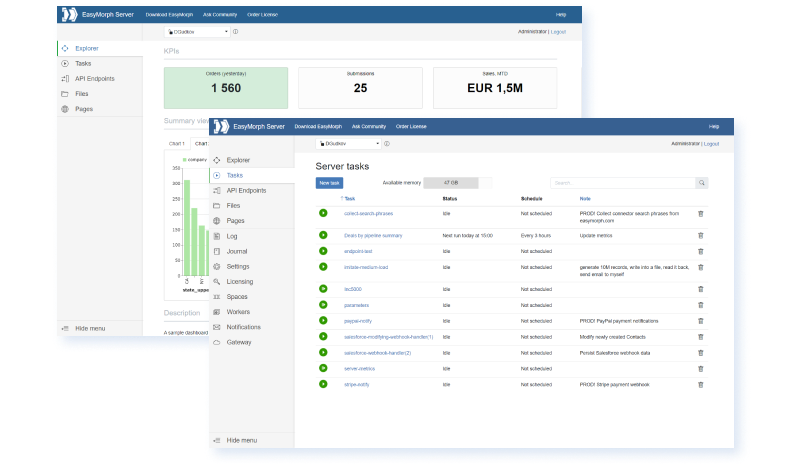This screenshot has height=466, width=792.
Task: Open the DGudkov space dropdown in back window
Action: pyautogui.click(x=197, y=32)
